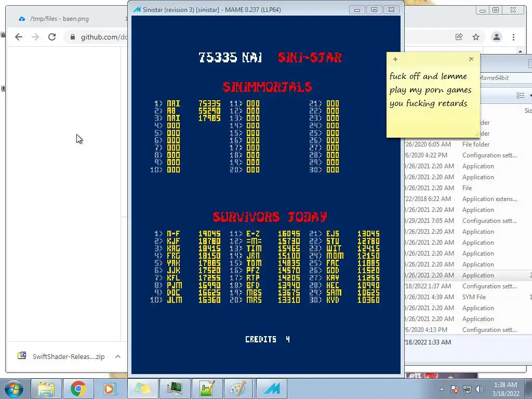Select the /tmp/files - baen.png tab

click(x=59, y=19)
